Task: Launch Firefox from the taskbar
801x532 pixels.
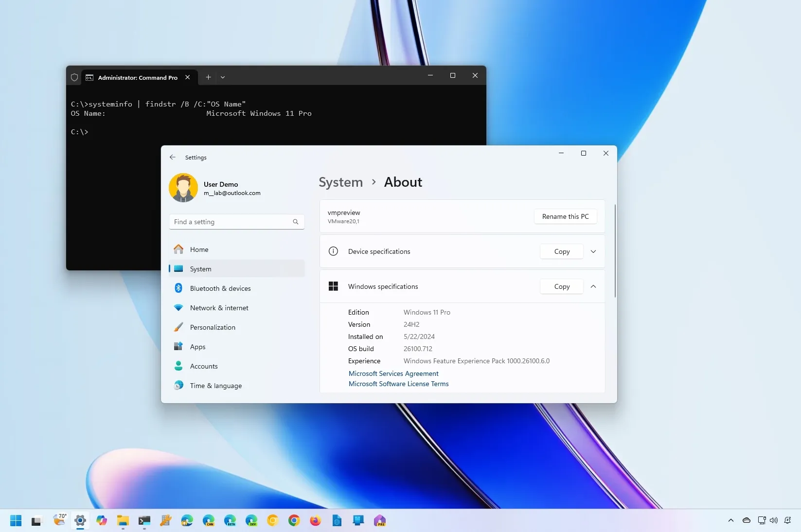Action: pyautogui.click(x=315, y=521)
